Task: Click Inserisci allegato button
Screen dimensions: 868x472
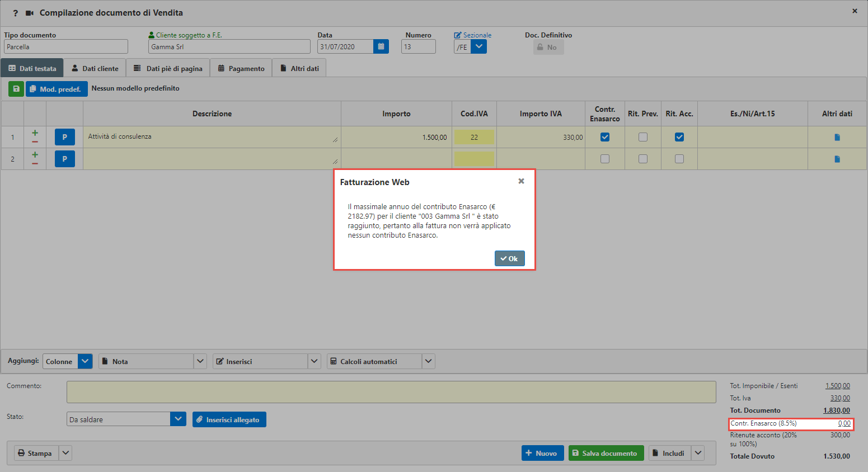Action: click(229, 419)
